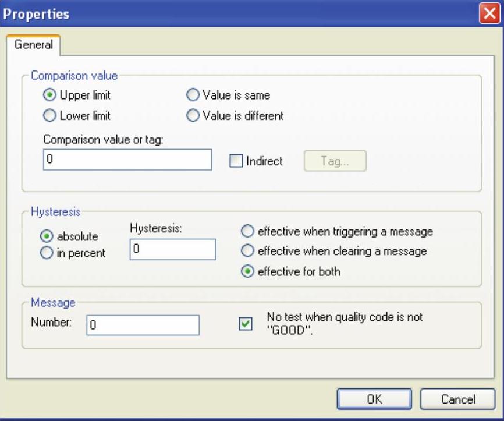
Task: Choose effective when triggering a message
Action: pyautogui.click(x=248, y=231)
